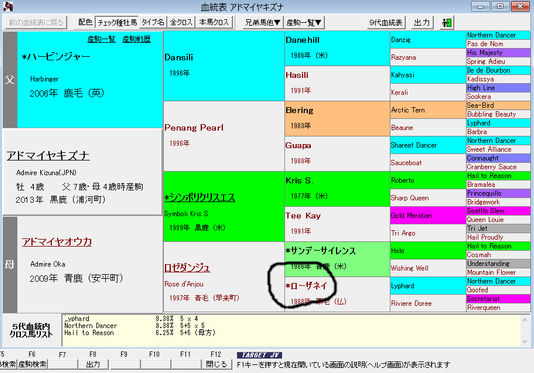Screen dimensions: 534x373
Task: Select the Guapa cell
Action: click(337, 154)
